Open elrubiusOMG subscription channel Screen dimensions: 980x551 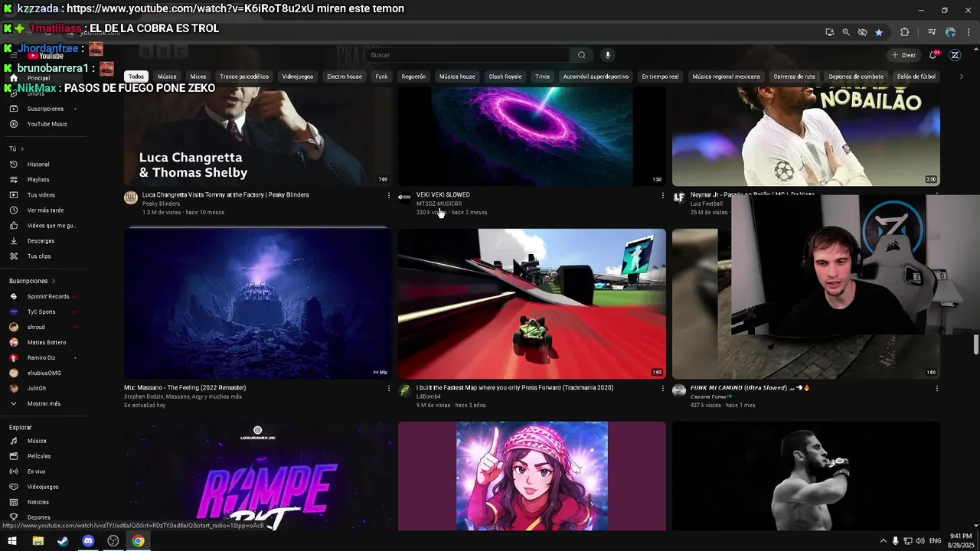point(44,373)
